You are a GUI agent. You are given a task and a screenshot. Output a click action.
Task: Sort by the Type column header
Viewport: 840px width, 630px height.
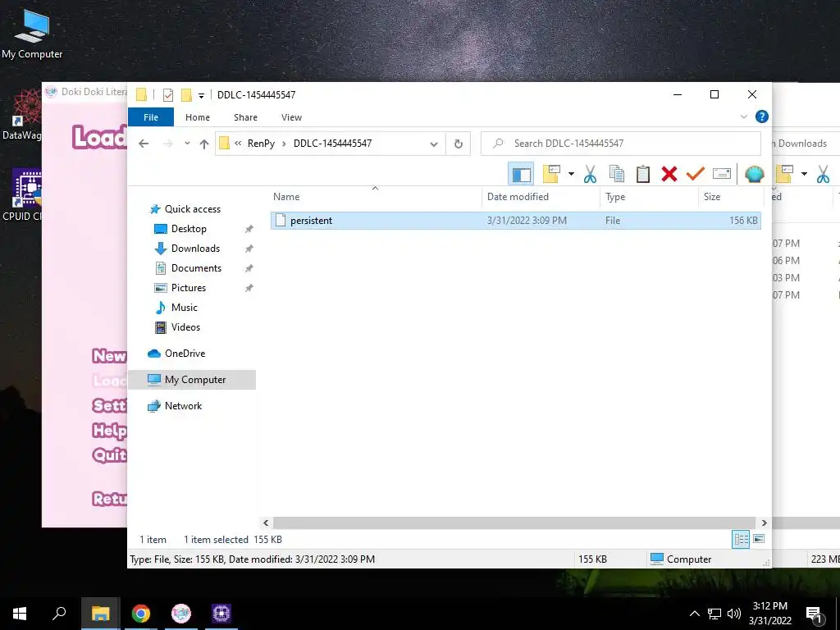tap(650, 197)
